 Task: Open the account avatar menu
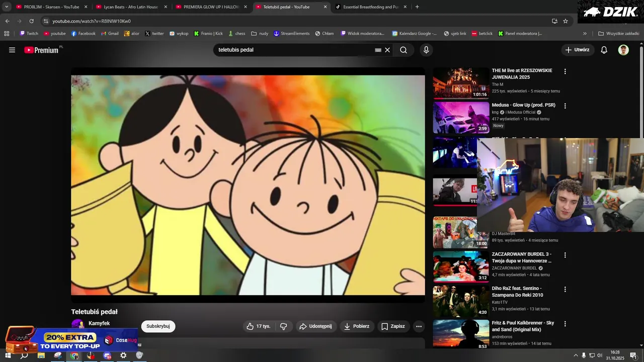click(623, 50)
